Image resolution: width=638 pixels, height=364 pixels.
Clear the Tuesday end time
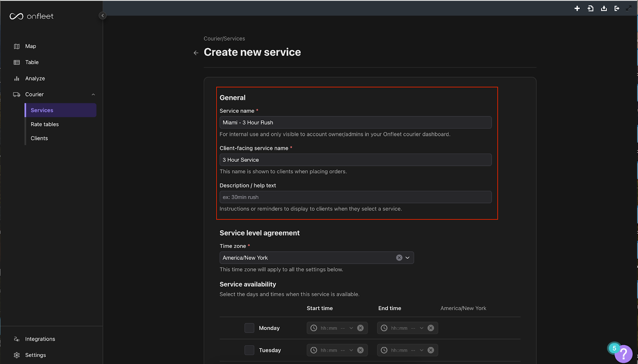click(431, 350)
